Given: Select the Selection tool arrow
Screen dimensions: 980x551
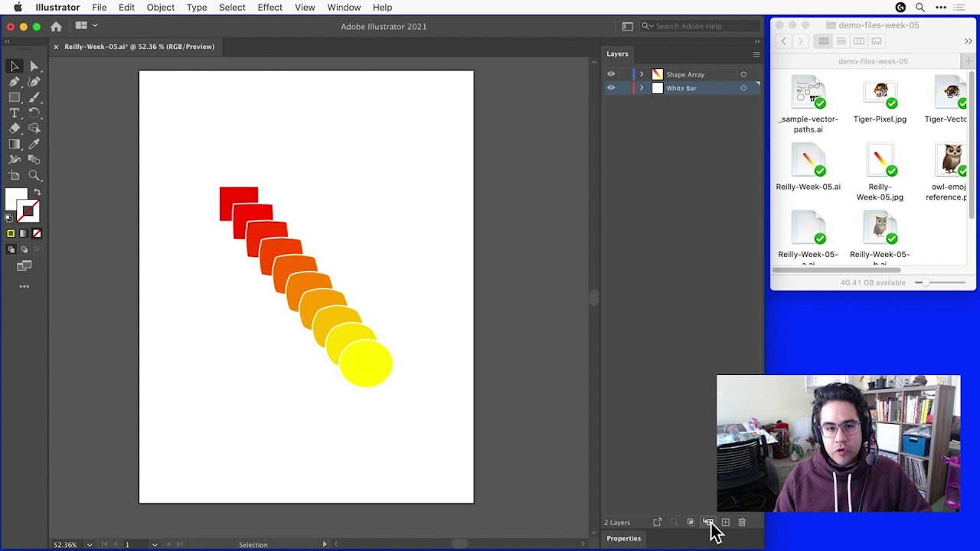Looking at the screenshot, I should [15, 67].
